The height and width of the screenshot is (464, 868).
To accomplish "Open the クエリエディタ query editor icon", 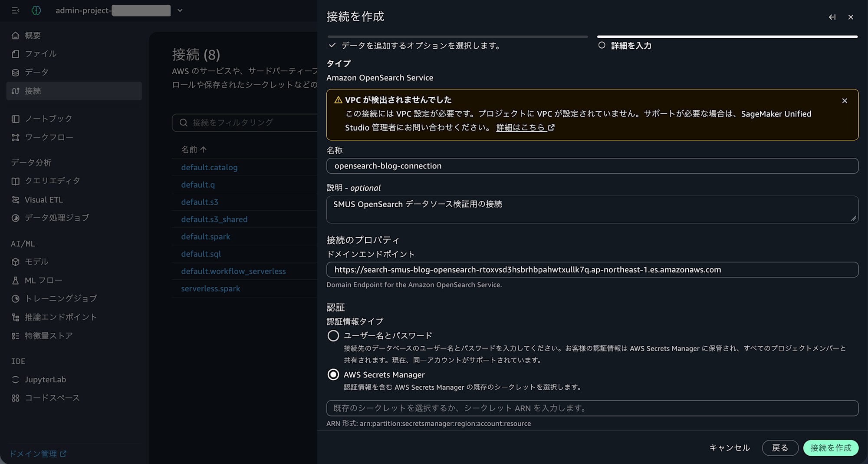I will click(16, 181).
